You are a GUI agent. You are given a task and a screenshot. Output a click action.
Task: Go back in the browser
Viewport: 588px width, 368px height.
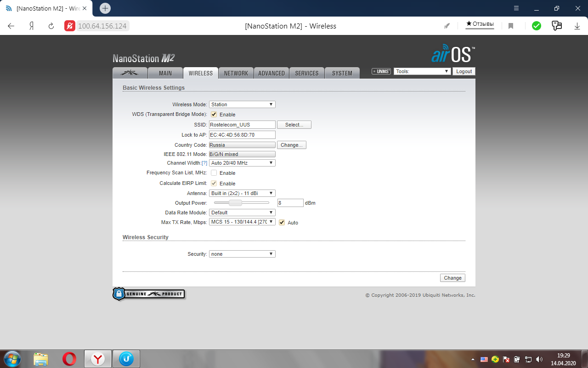[11, 26]
